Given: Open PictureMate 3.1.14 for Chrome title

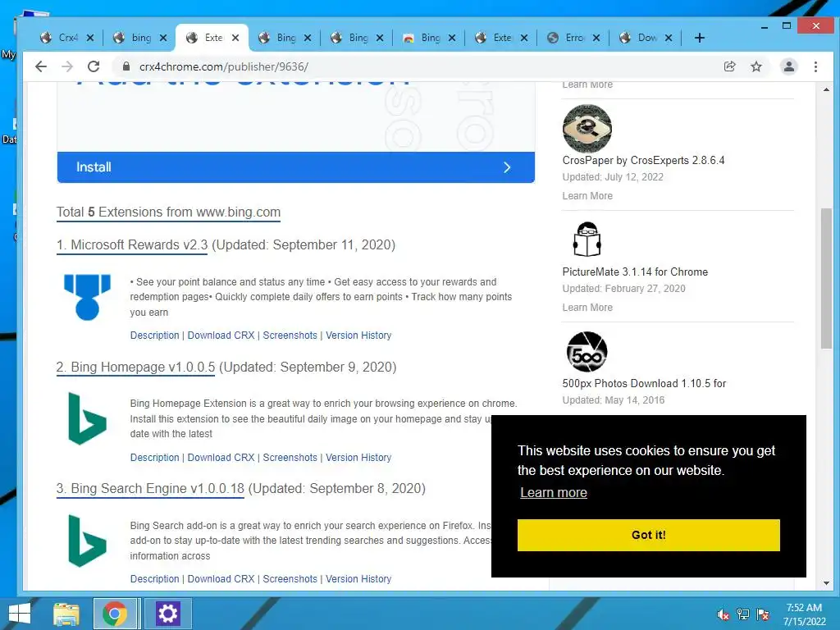Looking at the screenshot, I should coord(635,272).
